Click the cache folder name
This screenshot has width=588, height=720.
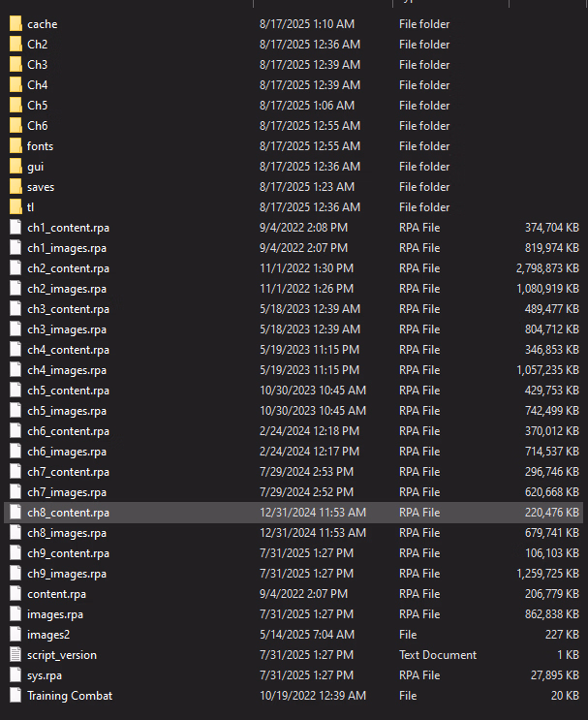click(x=43, y=24)
